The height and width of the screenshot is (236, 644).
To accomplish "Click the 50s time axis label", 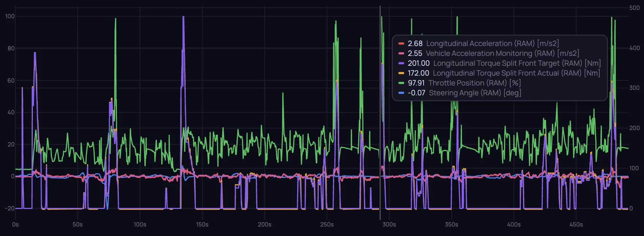I will (x=77, y=224).
